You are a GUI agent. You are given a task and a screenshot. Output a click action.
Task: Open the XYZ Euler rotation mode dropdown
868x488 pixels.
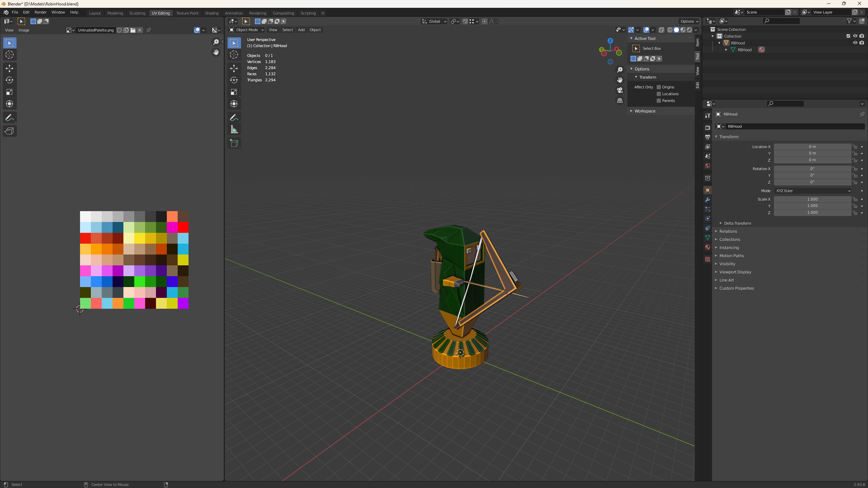(x=812, y=191)
